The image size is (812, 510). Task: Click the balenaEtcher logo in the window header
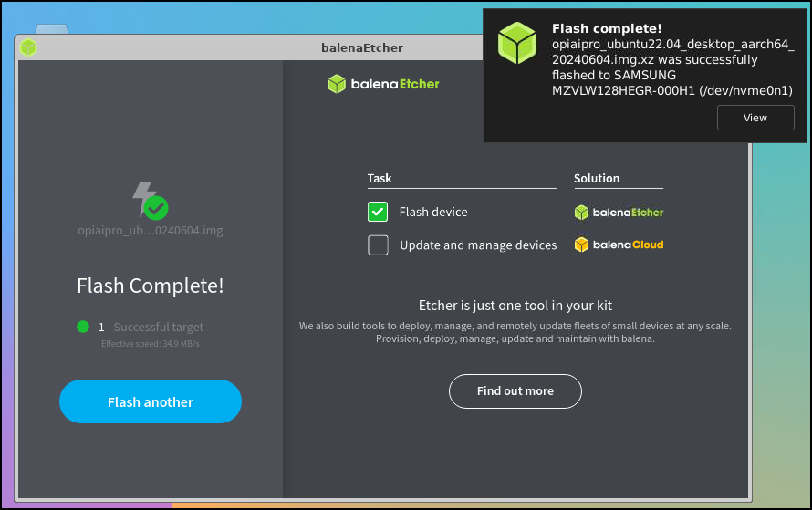383,84
